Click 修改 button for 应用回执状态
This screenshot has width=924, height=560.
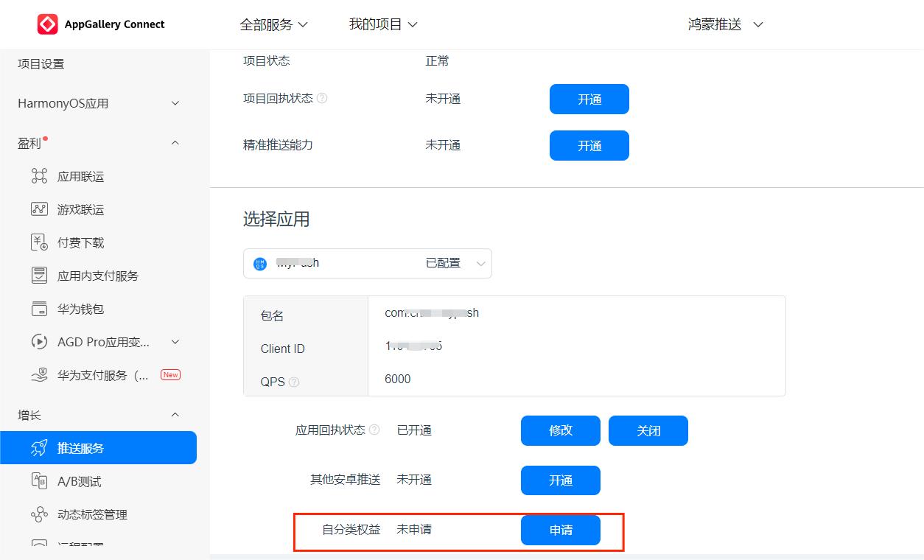click(561, 430)
